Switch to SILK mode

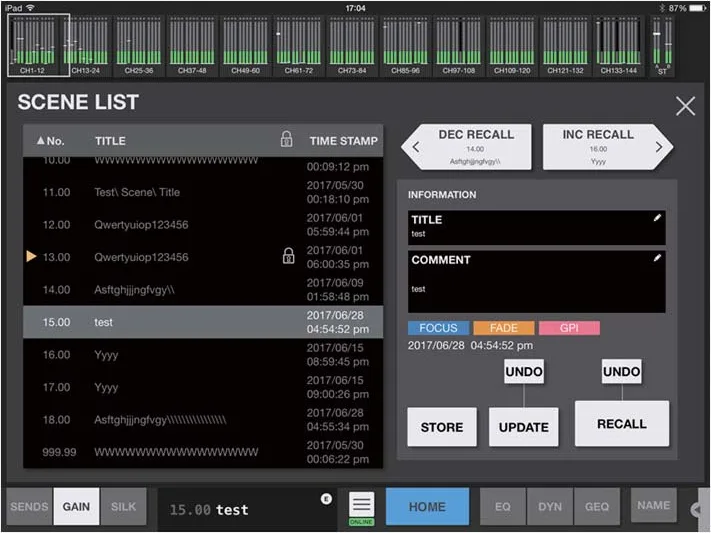pyautogui.click(x=123, y=506)
